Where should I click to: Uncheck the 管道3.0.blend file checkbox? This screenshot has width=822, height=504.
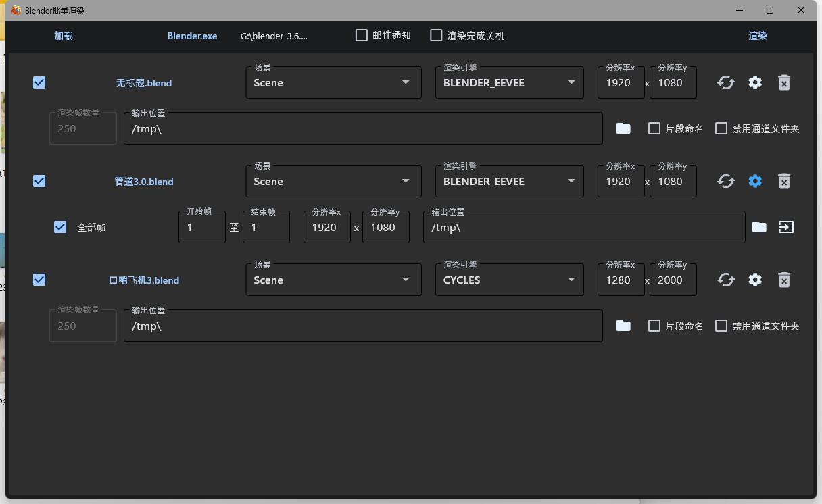pos(39,181)
